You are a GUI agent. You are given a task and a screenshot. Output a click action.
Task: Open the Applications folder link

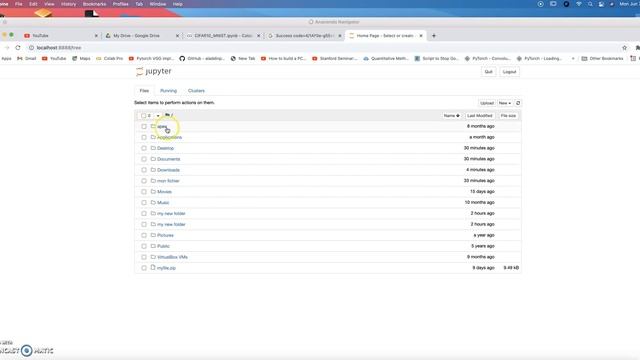169,138
